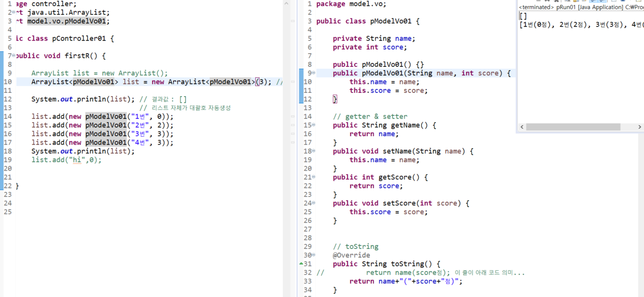Collapse the @Override toString fold marker
The height and width of the screenshot is (297, 644).
(x=314, y=255)
